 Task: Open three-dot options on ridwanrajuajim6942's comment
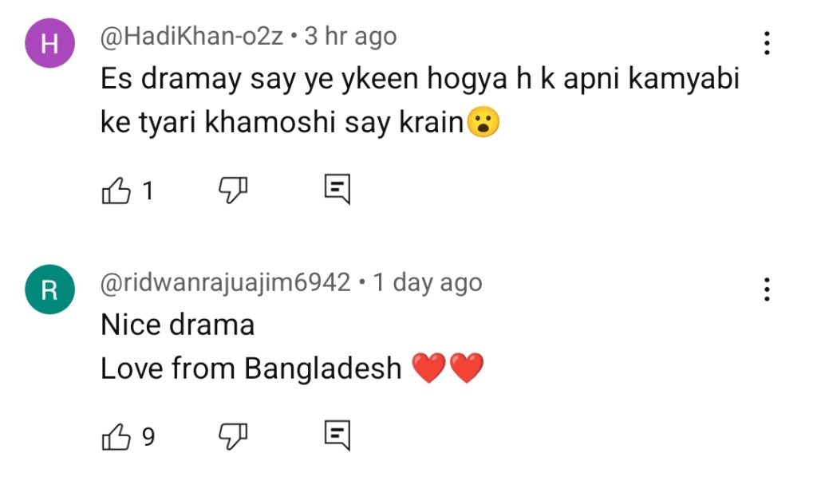click(766, 289)
